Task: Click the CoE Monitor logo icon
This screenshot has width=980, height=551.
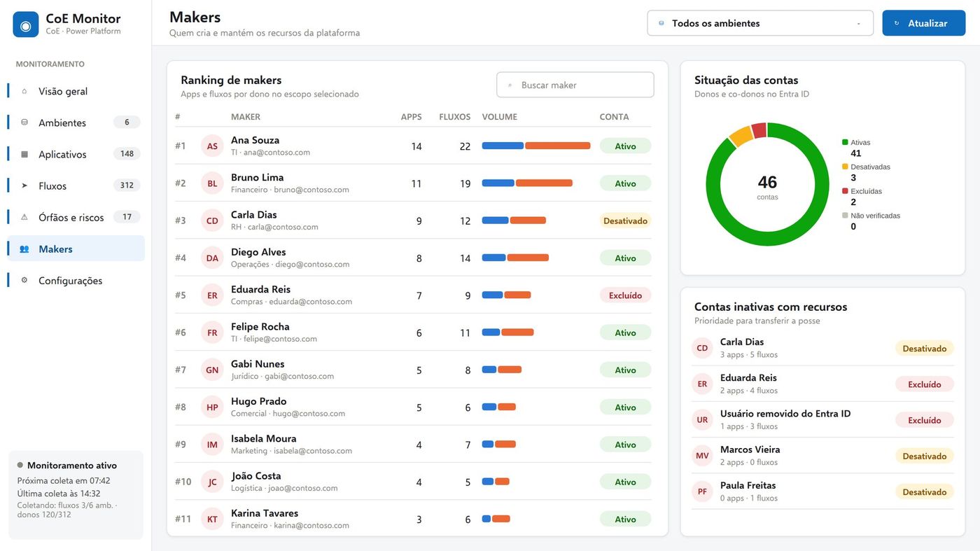Action: (x=26, y=25)
